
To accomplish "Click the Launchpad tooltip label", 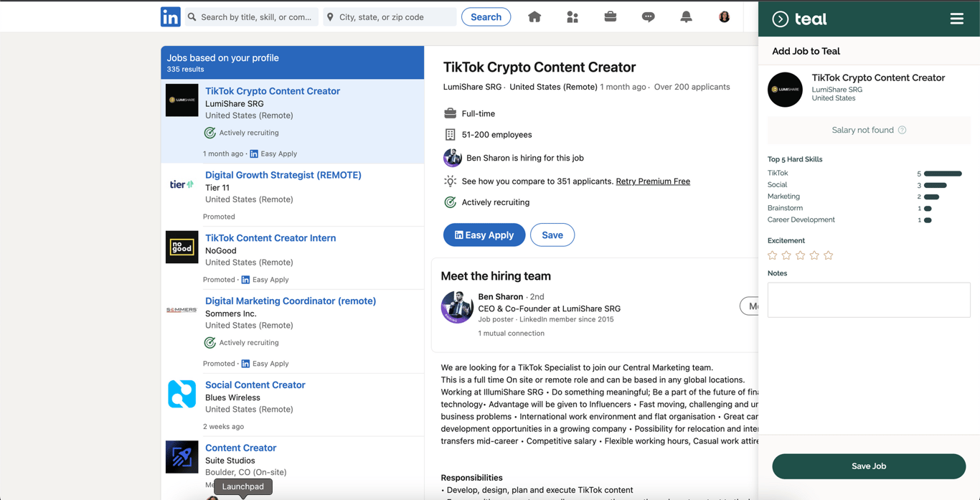I will click(x=242, y=486).
